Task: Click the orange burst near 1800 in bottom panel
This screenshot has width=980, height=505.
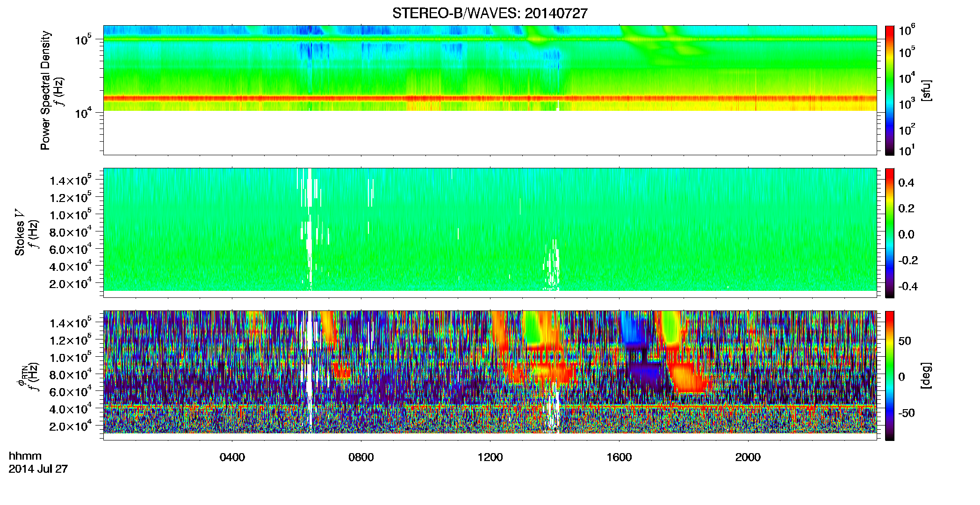Action: point(687,378)
